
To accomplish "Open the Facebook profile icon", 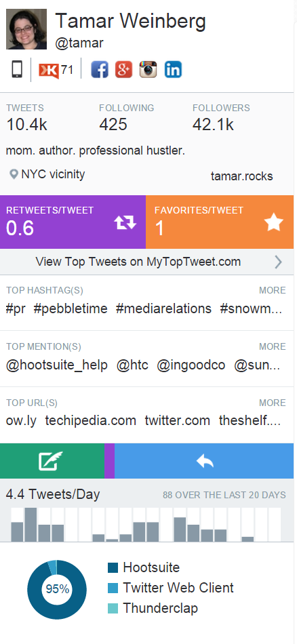I will pyautogui.click(x=100, y=69).
